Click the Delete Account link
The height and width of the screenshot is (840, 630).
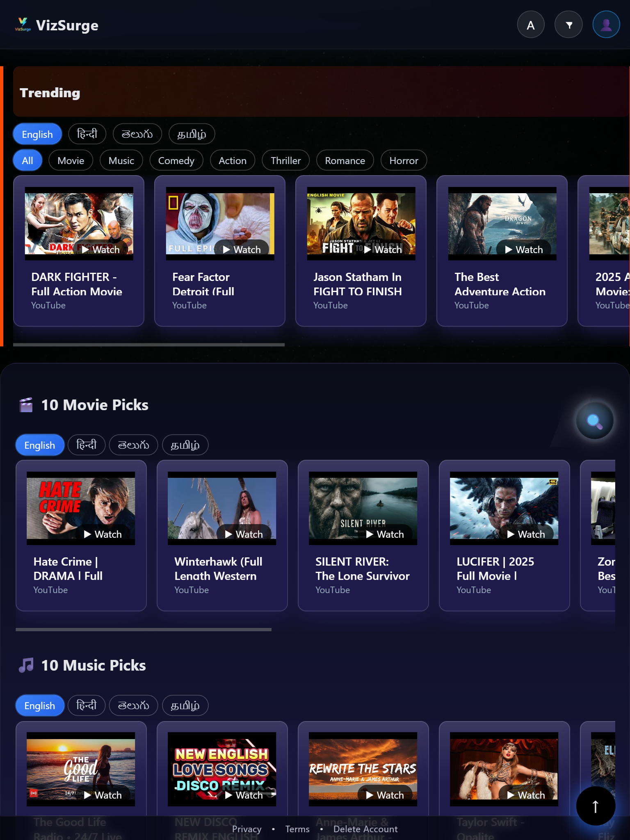365,829
